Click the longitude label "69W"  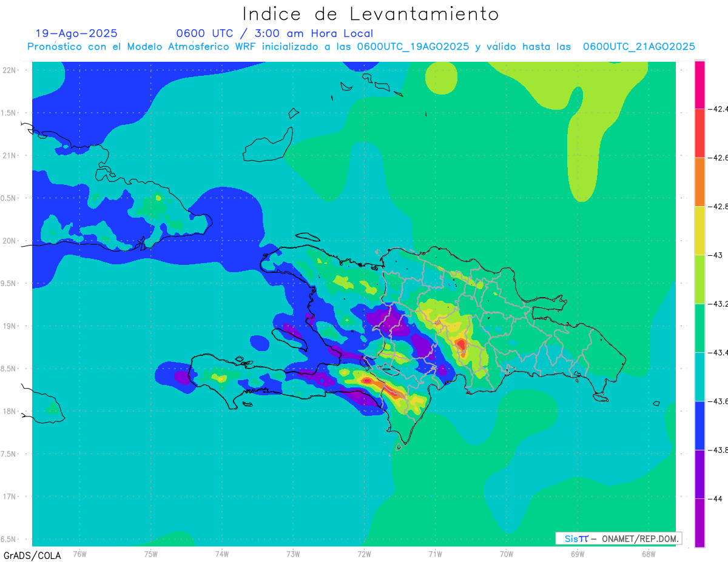point(578,554)
